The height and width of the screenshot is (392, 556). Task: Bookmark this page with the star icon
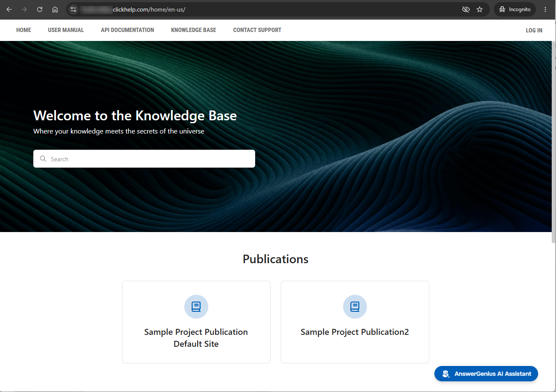click(x=480, y=9)
